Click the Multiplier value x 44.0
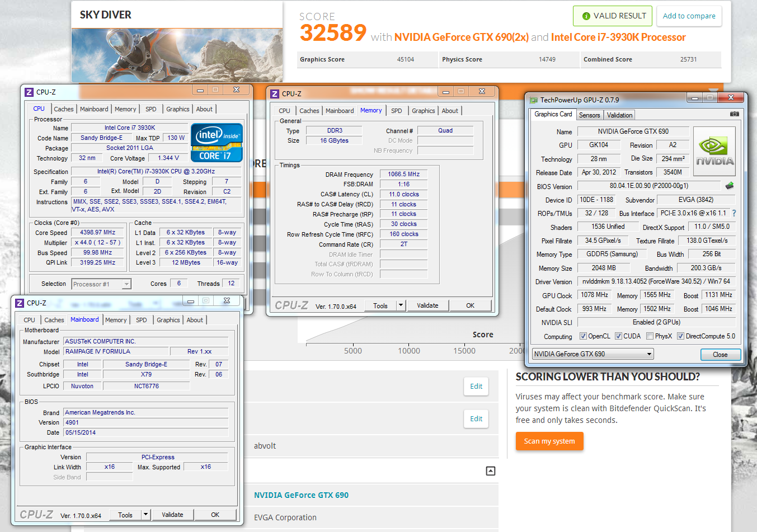 click(97, 242)
